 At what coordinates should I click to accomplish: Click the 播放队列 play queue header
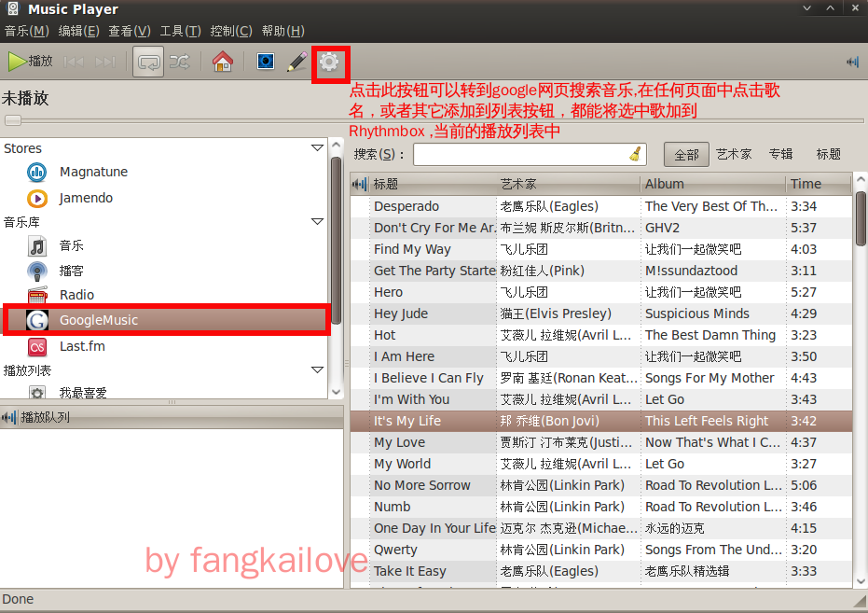[x=172, y=417]
